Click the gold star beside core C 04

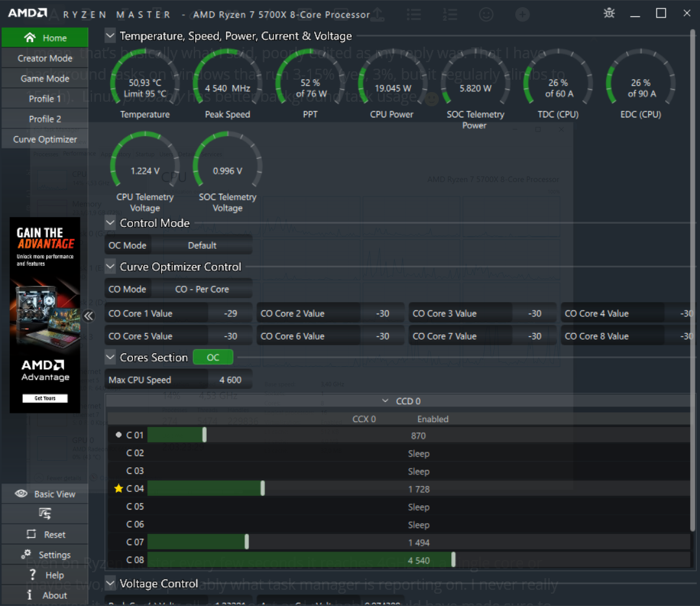click(x=118, y=489)
